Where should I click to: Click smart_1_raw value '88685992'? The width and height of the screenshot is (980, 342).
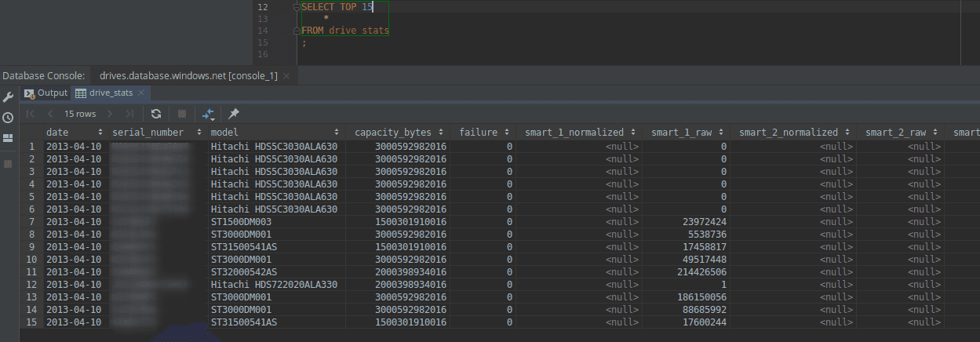click(x=703, y=310)
